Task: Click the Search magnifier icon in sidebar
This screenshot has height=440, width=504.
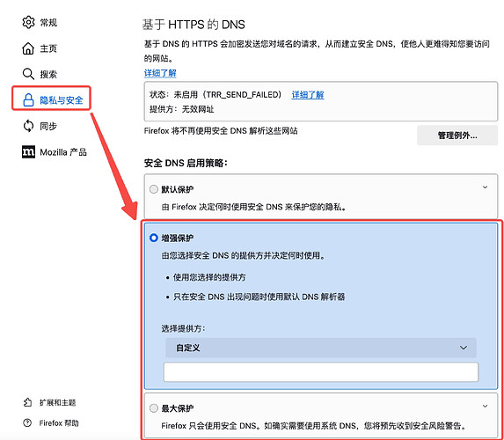Action: (28, 74)
